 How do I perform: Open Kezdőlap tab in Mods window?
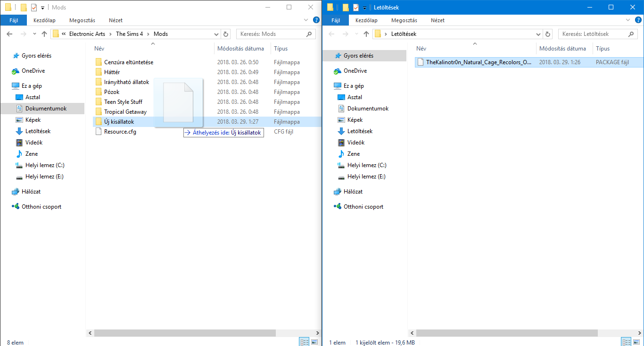coord(44,20)
